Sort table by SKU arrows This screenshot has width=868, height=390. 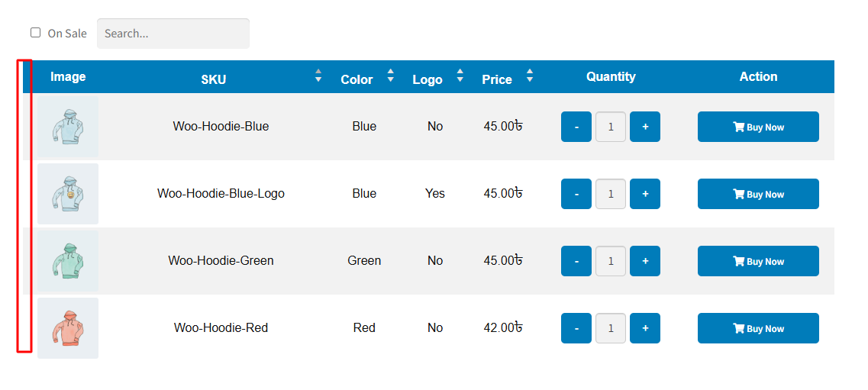pos(318,76)
